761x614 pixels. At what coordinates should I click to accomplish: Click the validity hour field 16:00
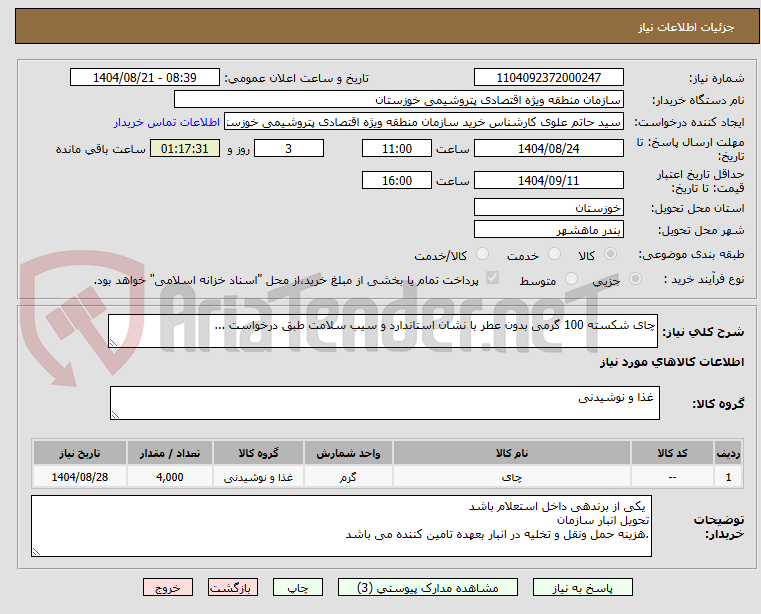tap(397, 181)
